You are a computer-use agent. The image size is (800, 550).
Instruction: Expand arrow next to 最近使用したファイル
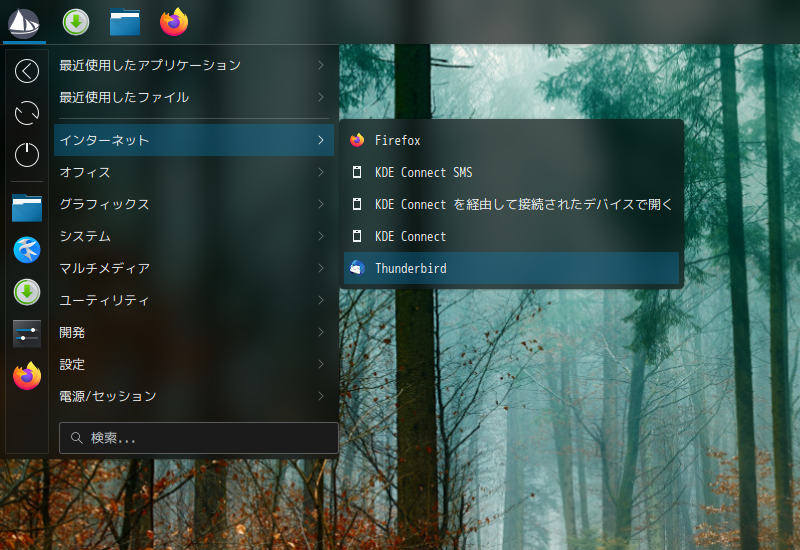tap(321, 97)
